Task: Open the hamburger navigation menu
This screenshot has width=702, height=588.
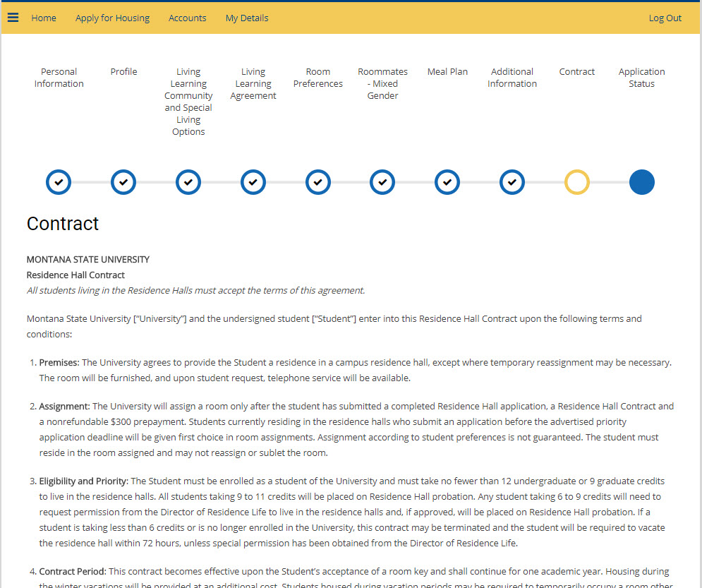Action: click(x=13, y=18)
